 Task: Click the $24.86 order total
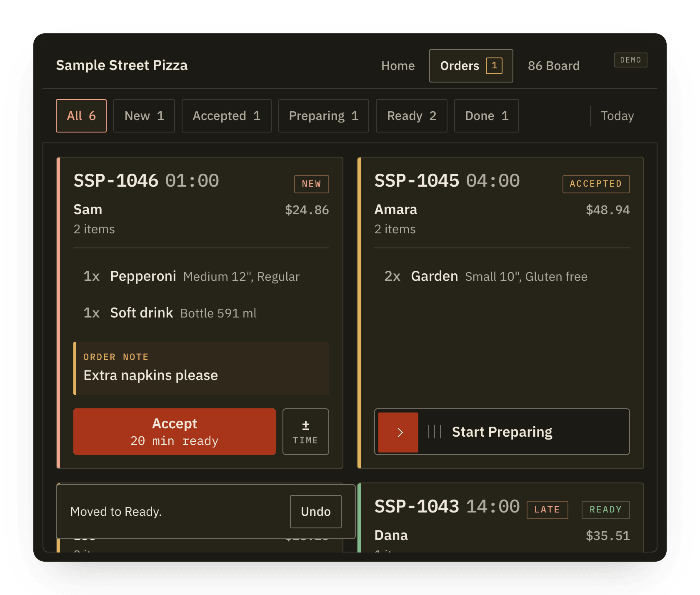point(307,210)
